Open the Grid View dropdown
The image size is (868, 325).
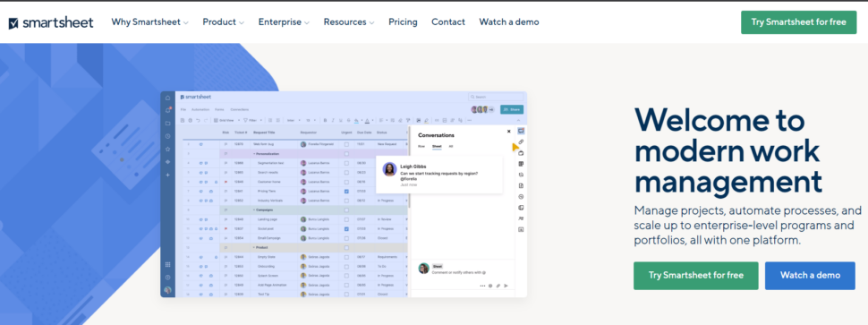pos(227,120)
